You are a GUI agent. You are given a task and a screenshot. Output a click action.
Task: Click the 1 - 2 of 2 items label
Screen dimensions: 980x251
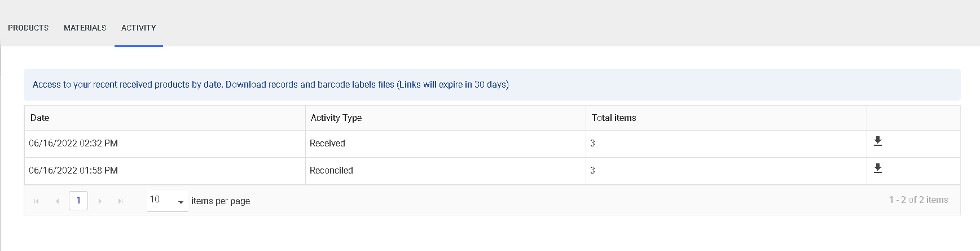point(919,200)
